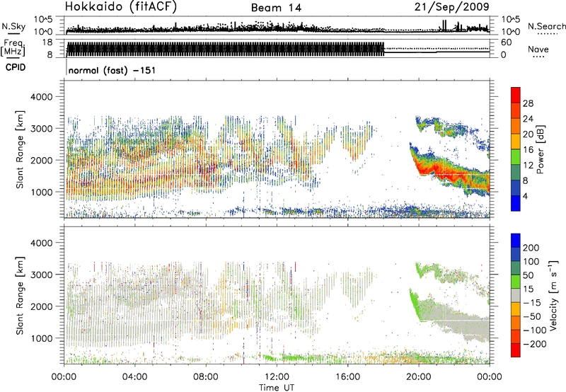Screen dimensions: 566x392
Task: Click the '20:00' time axis tick label
Action: pyautogui.click(x=419, y=377)
